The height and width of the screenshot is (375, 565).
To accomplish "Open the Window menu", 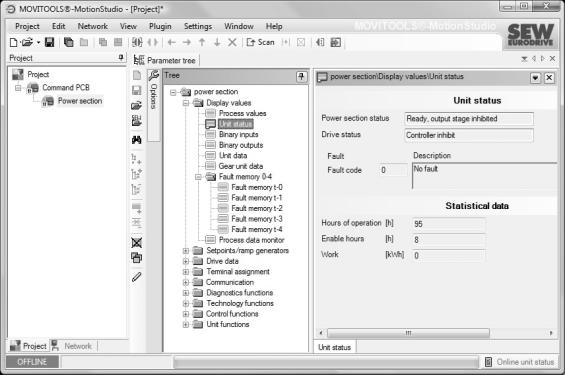I will coord(239,26).
